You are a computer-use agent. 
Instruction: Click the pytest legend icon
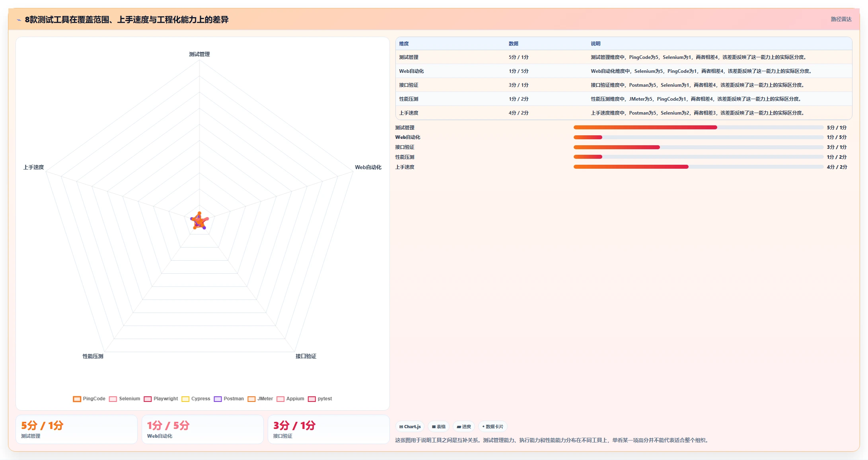[x=312, y=399]
